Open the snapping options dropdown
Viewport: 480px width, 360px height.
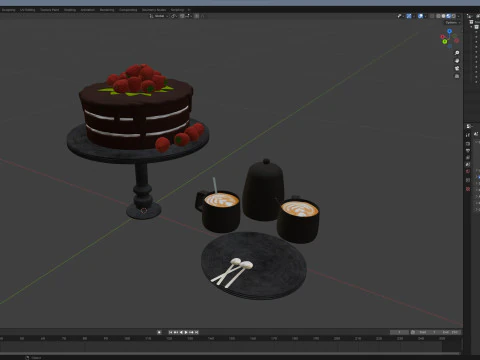coord(188,16)
